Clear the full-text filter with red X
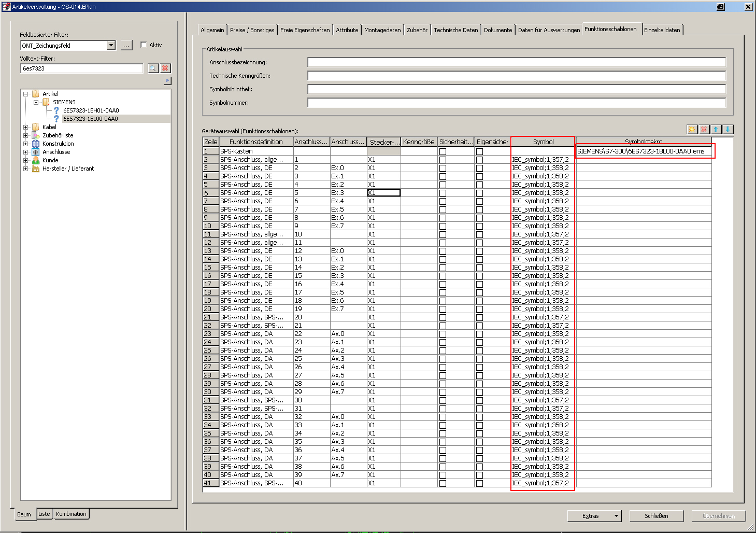The width and height of the screenshot is (756, 533). tap(165, 68)
